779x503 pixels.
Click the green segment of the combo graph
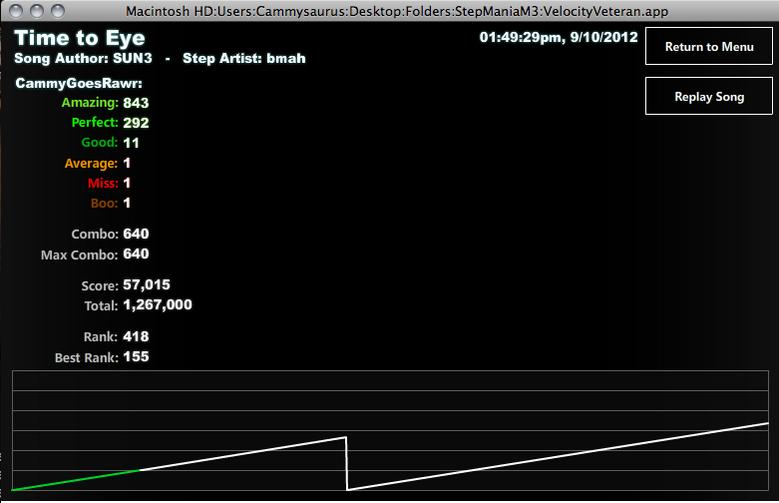click(76, 480)
